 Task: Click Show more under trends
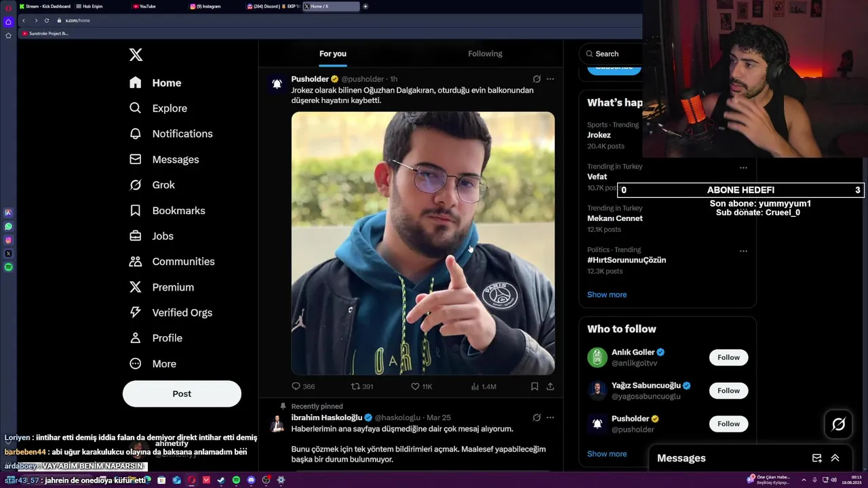[607, 295]
